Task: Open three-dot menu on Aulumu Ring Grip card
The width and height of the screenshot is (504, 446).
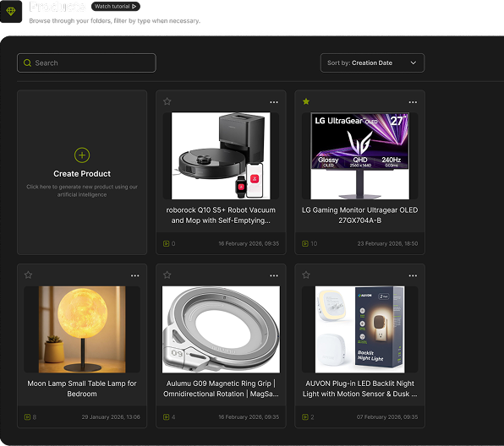Action: pos(274,275)
